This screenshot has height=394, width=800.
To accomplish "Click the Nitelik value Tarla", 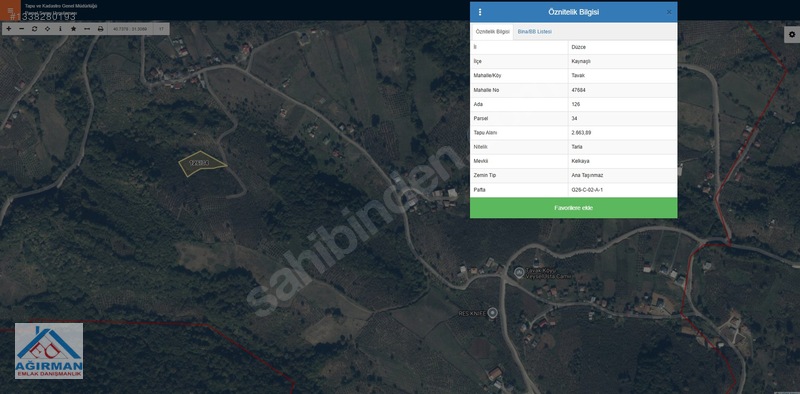I will tap(622, 147).
